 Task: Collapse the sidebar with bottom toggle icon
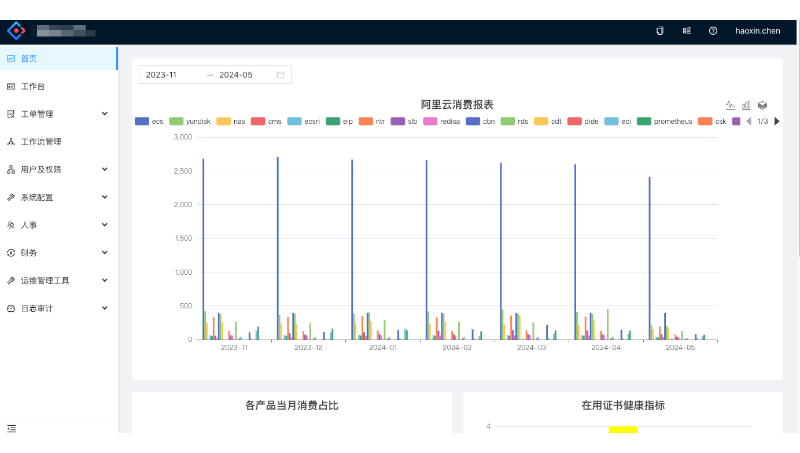tap(11, 429)
